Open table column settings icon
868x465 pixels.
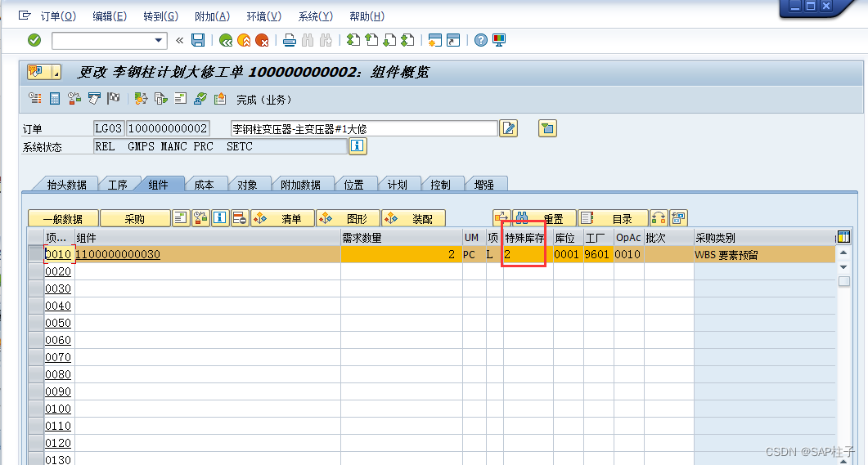[x=843, y=237]
